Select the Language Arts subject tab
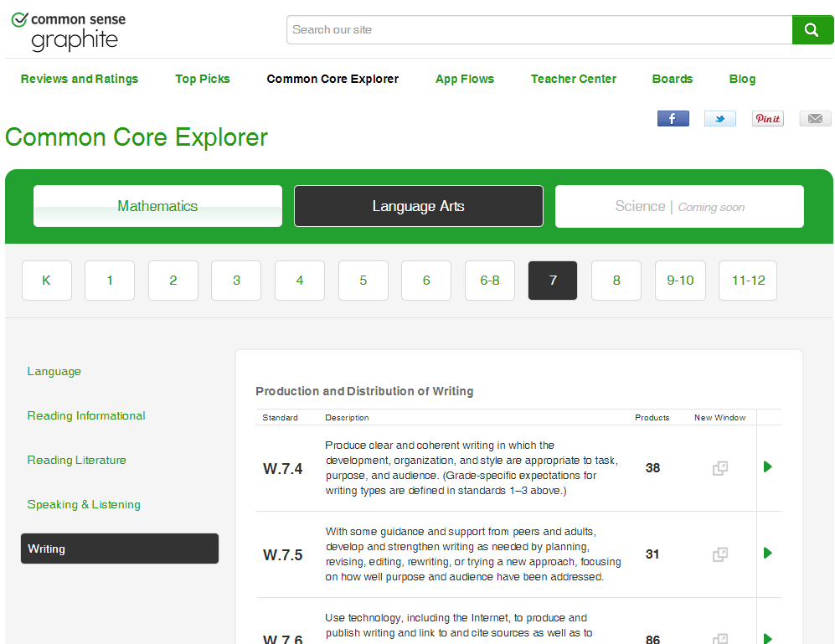The width and height of the screenshot is (835, 644). (419, 206)
